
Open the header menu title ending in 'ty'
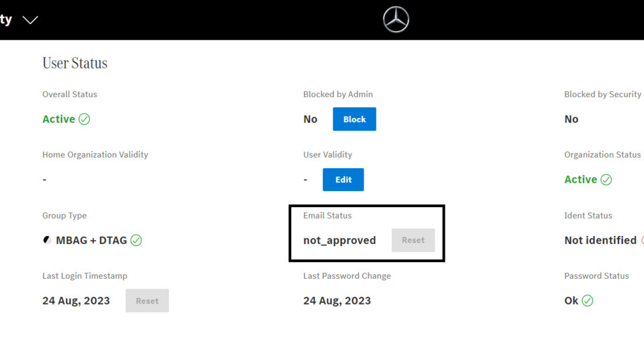coord(6,19)
